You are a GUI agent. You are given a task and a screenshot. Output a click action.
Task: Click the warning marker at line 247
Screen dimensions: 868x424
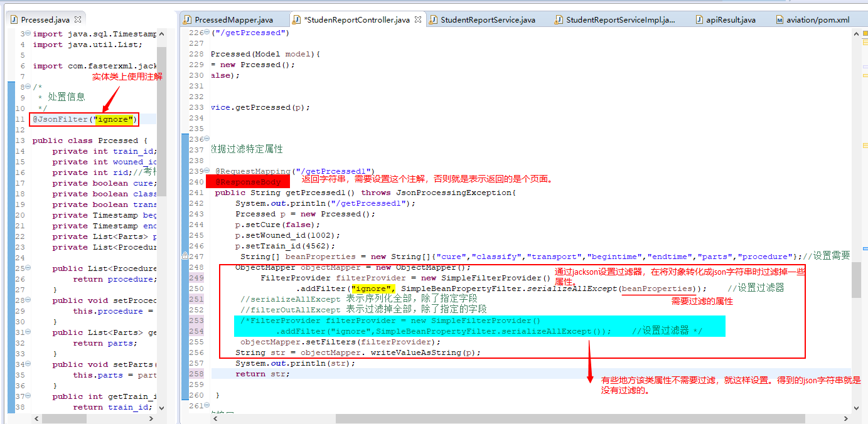tap(185, 257)
